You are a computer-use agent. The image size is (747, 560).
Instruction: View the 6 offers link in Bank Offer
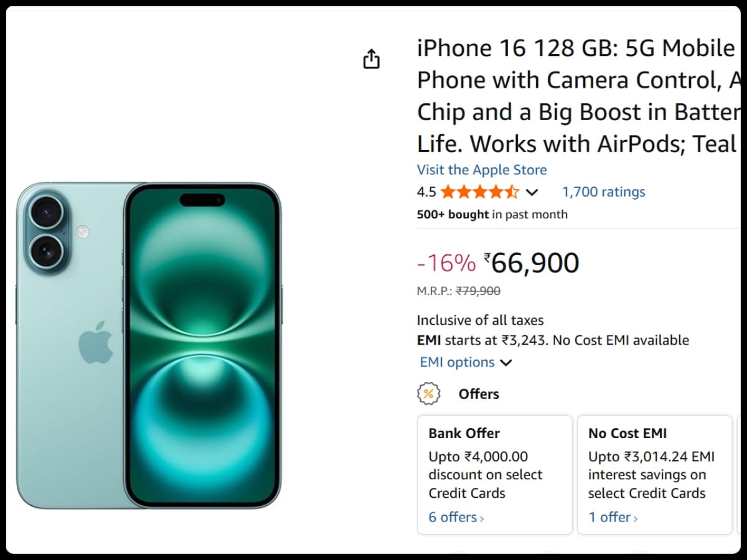453,517
